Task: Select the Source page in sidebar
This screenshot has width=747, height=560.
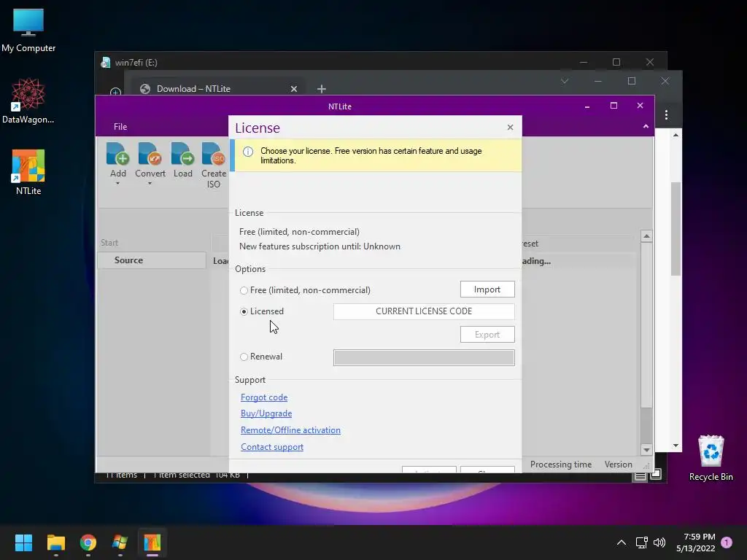Action: pos(152,260)
